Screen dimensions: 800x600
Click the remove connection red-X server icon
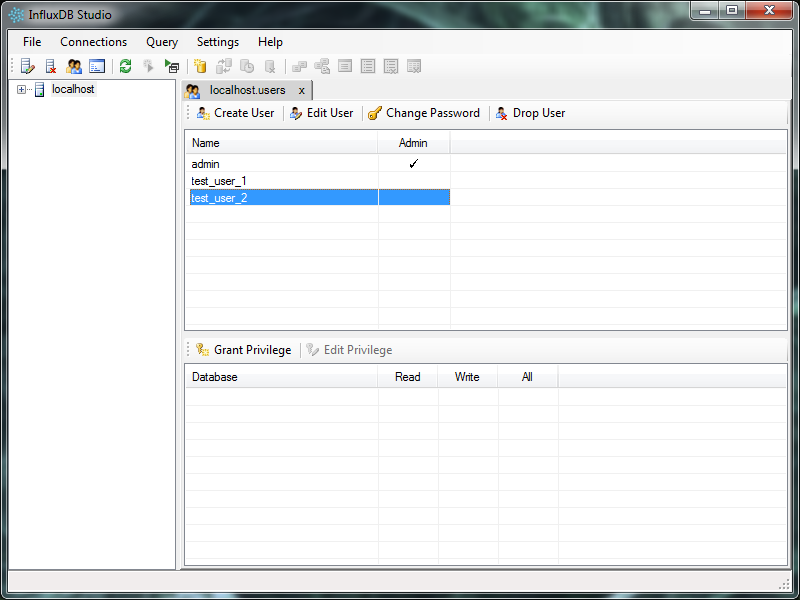click(51, 66)
